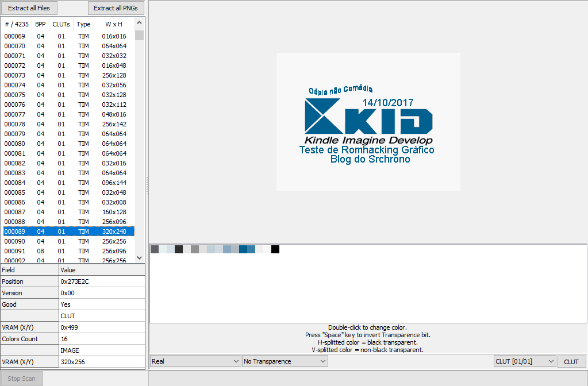This screenshot has width=588, height=386.
Task: Pick the steel blue palette swatch
Action: coord(227,249)
